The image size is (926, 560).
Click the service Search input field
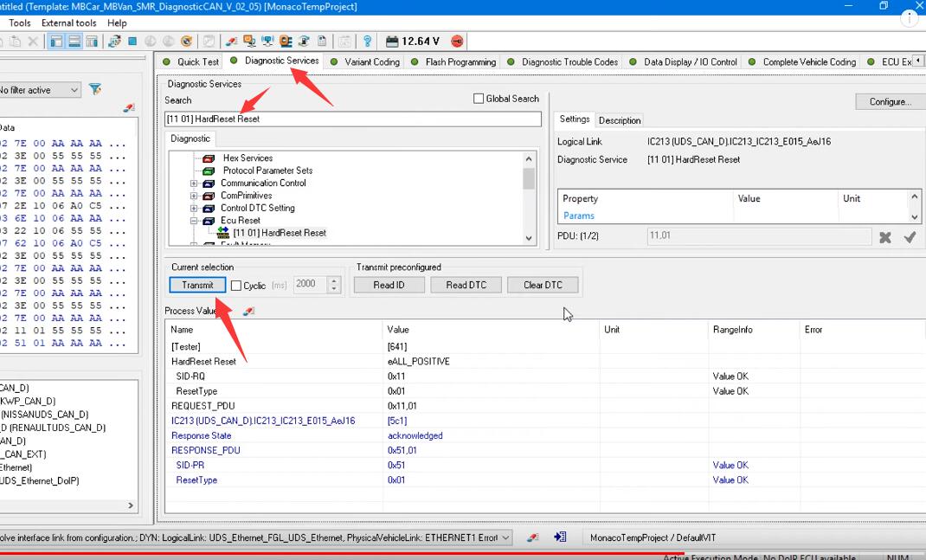(353, 119)
